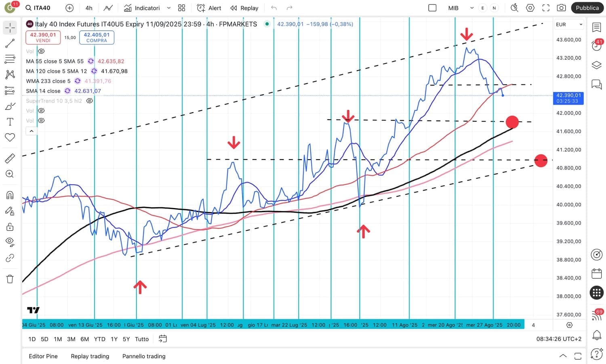The image size is (606, 364).
Task: Open the forecasting and measurement tools
Action: pos(10,91)
